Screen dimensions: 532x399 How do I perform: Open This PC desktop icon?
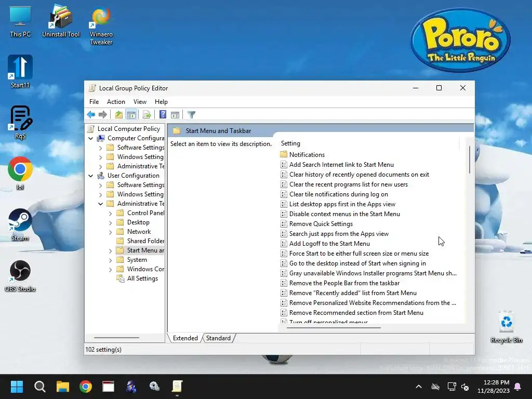point(20,22)
